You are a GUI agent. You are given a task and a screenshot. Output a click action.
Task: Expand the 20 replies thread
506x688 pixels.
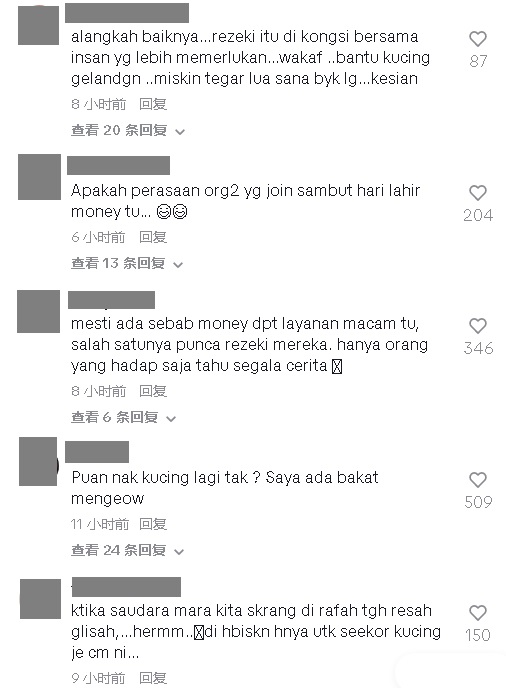(x=128, y=130)
